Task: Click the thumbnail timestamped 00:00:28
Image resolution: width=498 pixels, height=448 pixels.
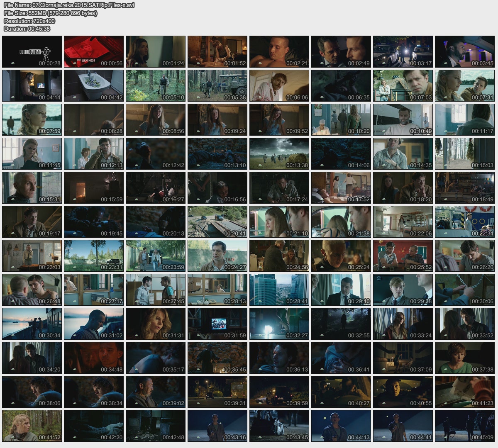Action: click(x=32, y=51)
